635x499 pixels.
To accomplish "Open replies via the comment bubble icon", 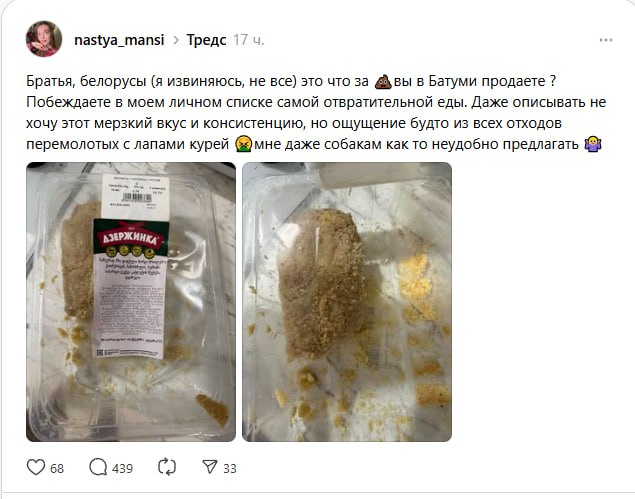I will tap(98, 467).
